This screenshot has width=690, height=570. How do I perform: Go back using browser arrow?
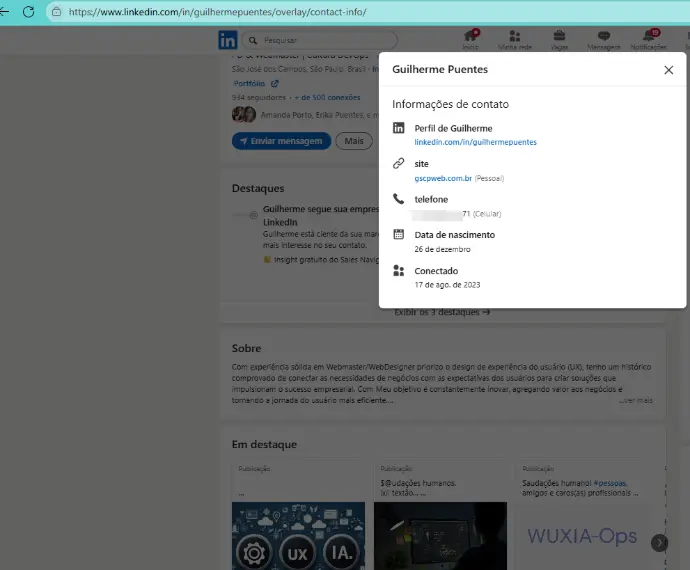4,12
